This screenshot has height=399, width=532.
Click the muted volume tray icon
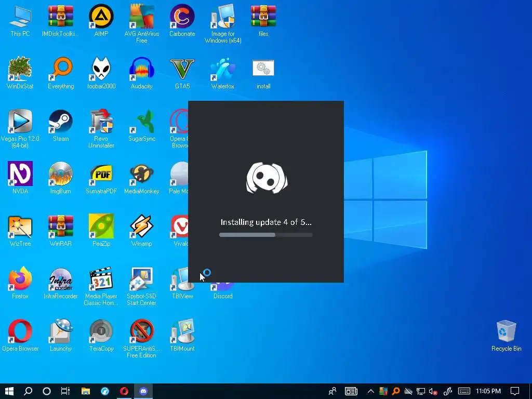click(433, 391)
